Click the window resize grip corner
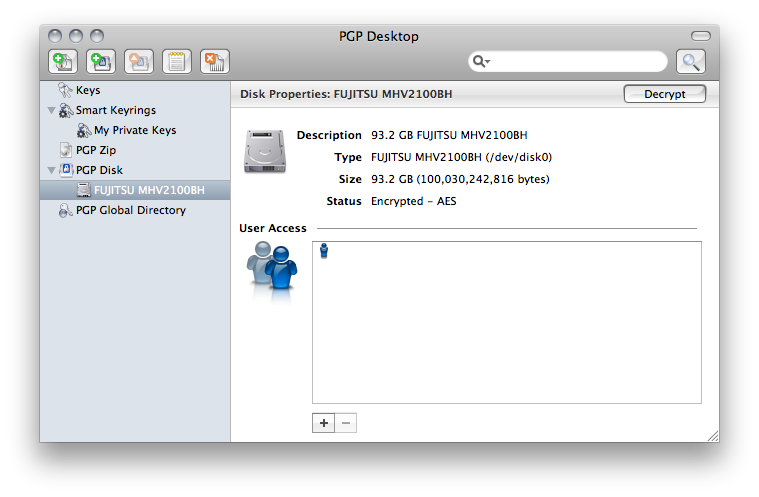 (713, 436)
